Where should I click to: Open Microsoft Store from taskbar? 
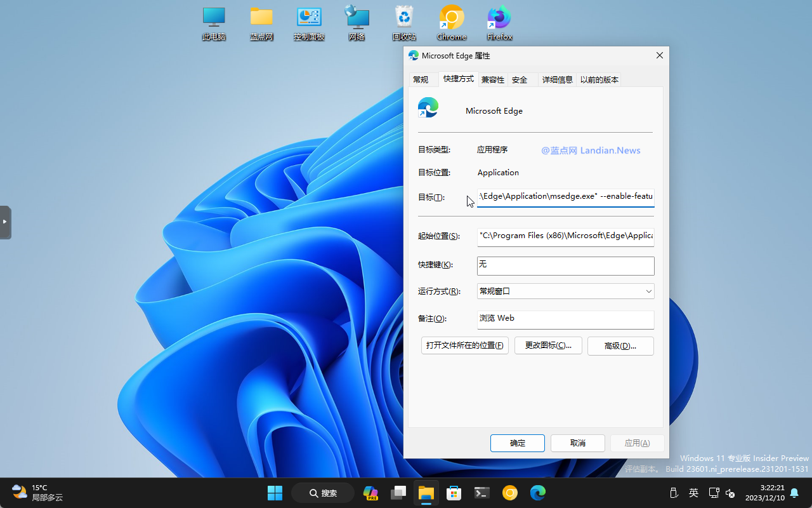point(454,493)
